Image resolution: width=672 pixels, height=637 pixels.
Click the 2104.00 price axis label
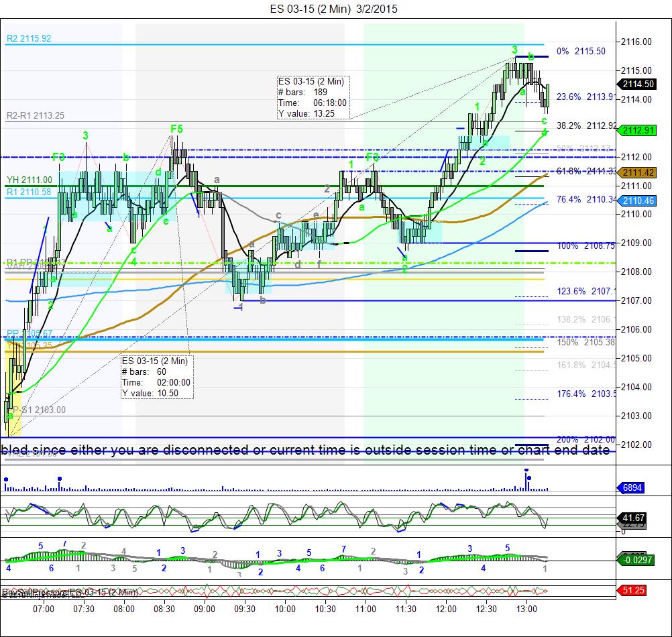[636, 388]
